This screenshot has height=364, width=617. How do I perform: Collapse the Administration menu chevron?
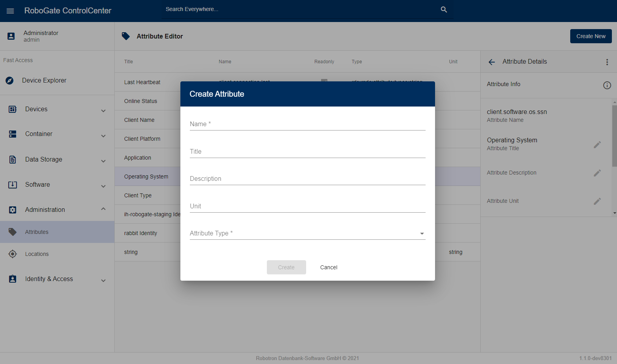pos(103,209)
